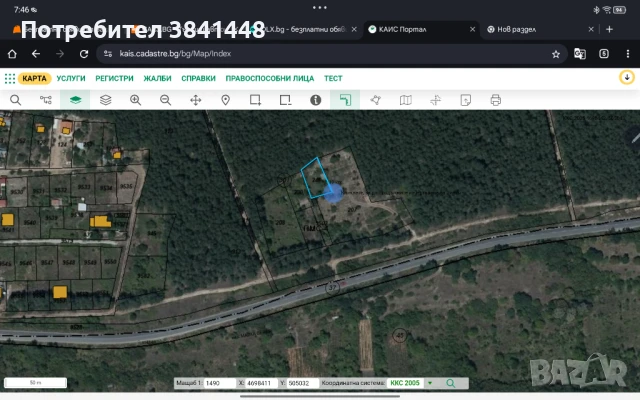640x400 pixels.
Task: Open the РЕГИСТРИ menu
Action: click(x=114, y=78)
